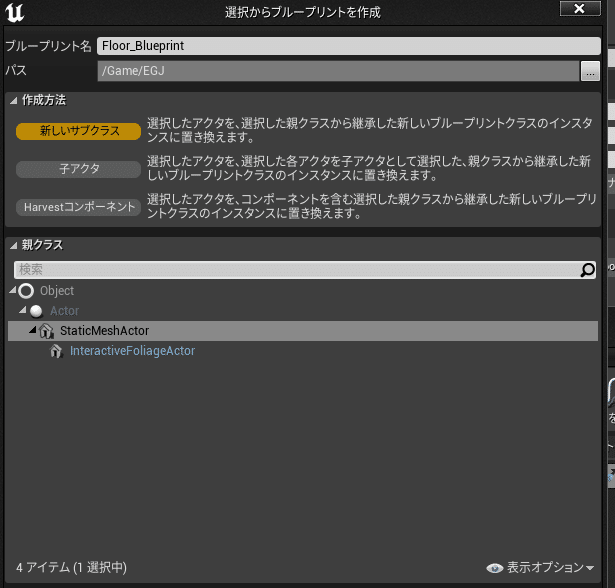Click the 選択からブループリントを作成 title text
The image size is (615, 588).
pyautogui.click(x=303, y=13)
